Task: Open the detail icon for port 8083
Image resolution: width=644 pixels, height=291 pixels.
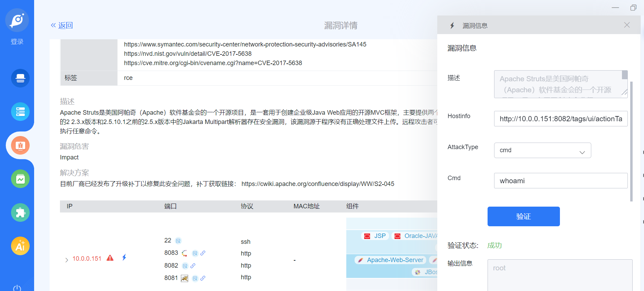Action: click(195, 253)
